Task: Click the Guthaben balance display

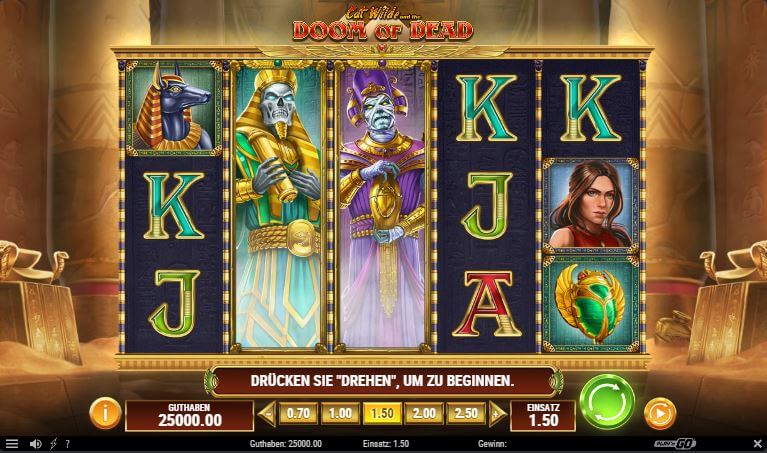Action: click(189, 416)
